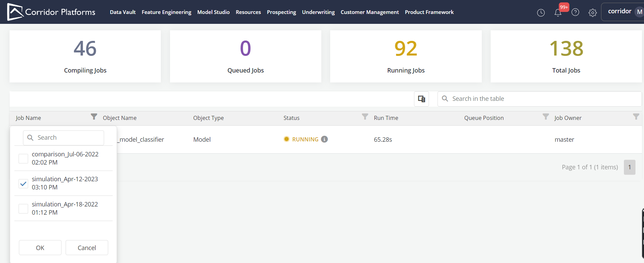Cancel the Job Name filter popup

(x=87, y=248)
